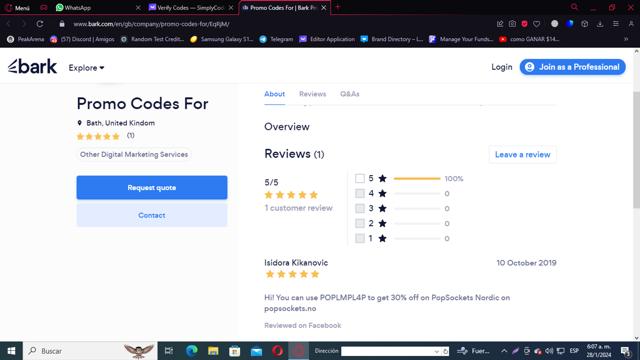Click the location pin icon near Bath
640x360 pixels.
[80, 123]
